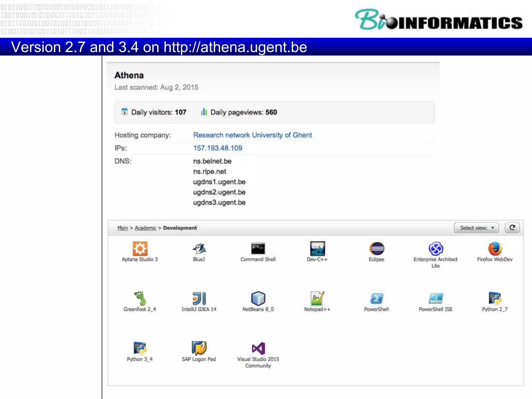Click the Daily pageviews value 560
This screenshot has height=399, width=532.
pos(271,112)
